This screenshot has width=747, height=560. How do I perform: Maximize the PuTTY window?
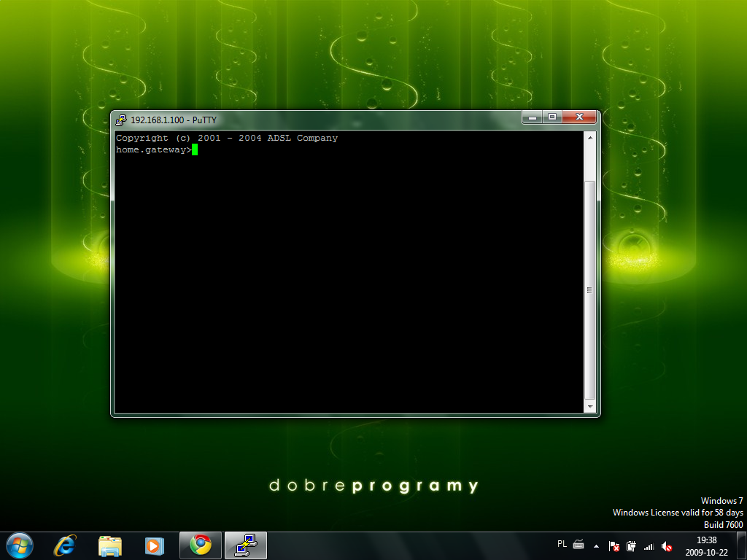point(552,117)
